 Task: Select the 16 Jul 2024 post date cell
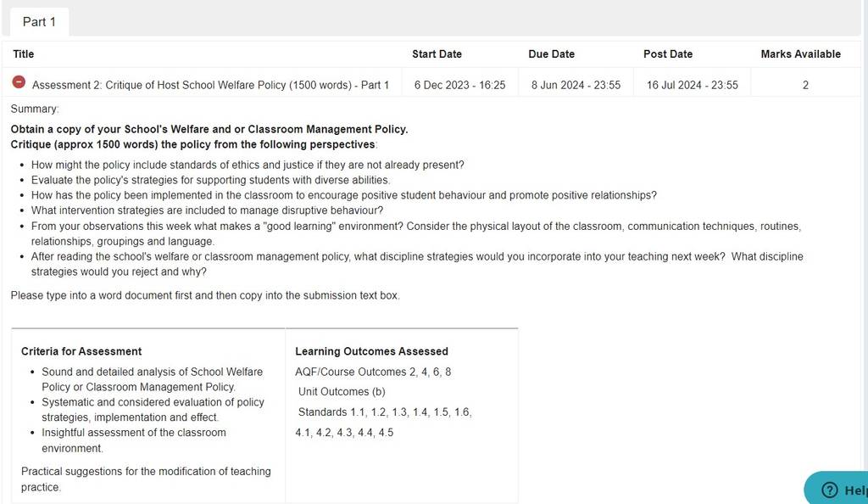(692, 86)
